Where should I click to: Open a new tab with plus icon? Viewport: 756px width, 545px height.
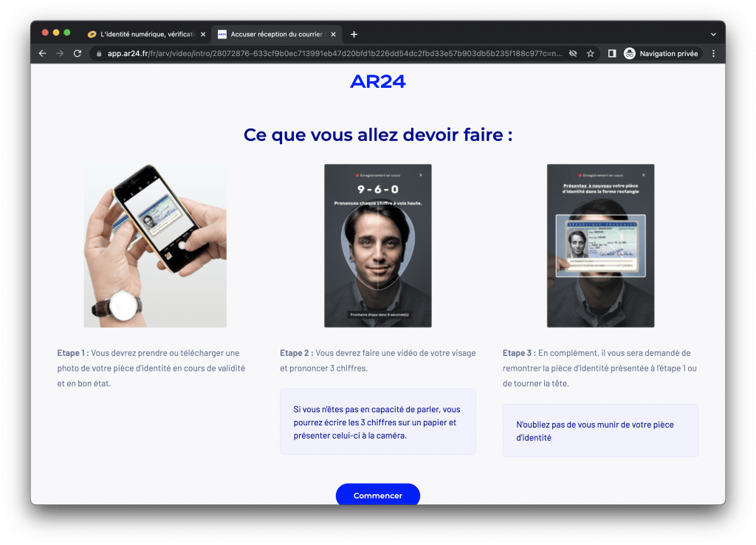(354, 34)
